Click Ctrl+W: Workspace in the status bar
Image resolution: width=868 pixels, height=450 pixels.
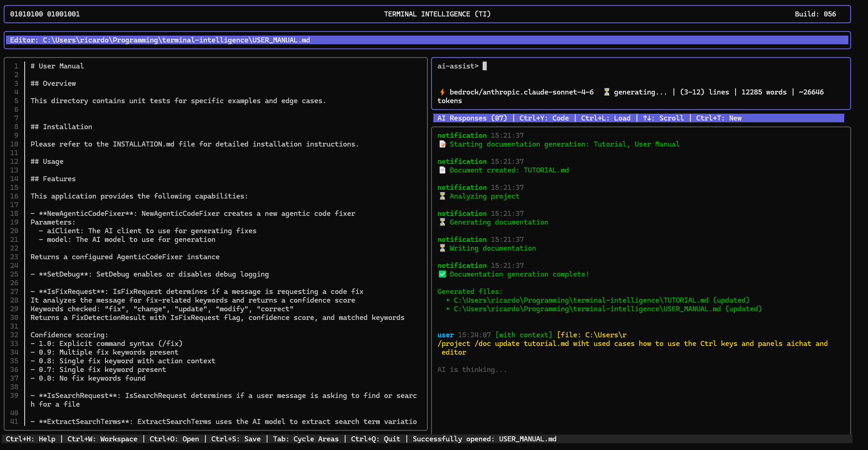(102, 439)
